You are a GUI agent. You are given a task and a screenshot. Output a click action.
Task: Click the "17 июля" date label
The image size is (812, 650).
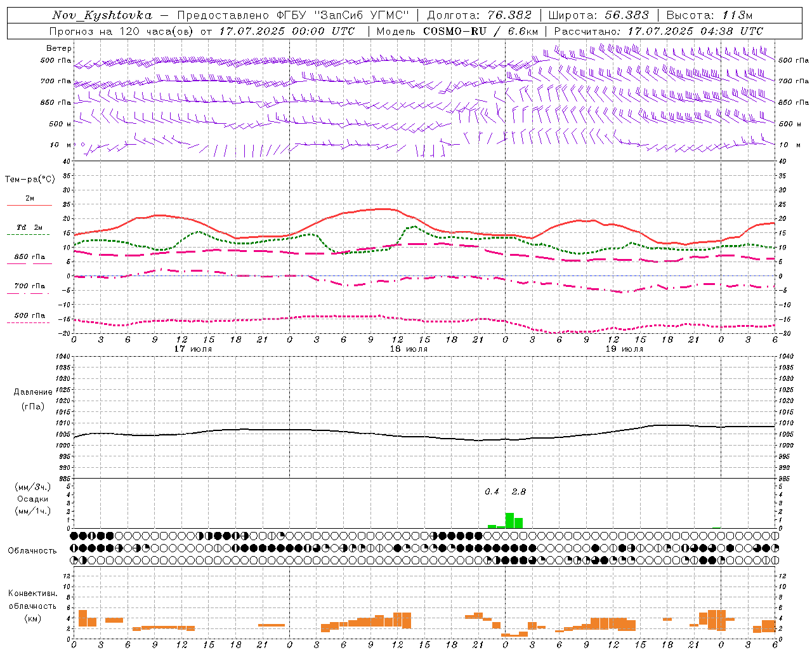tap(193, 349)
